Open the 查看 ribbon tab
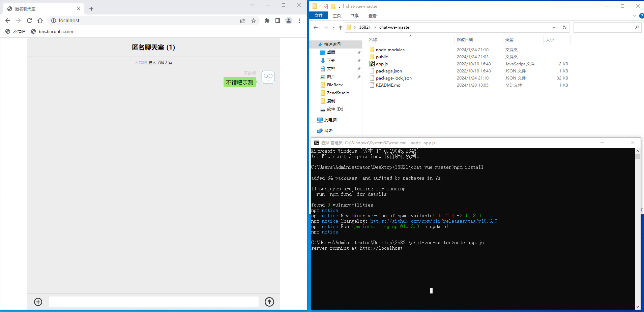 [x=372, y=16]
